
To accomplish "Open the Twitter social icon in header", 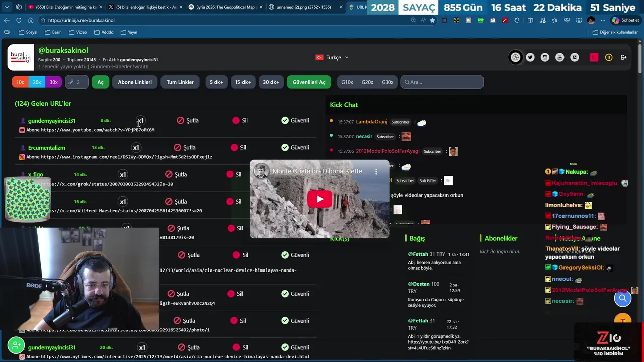I will pos(530,57).
